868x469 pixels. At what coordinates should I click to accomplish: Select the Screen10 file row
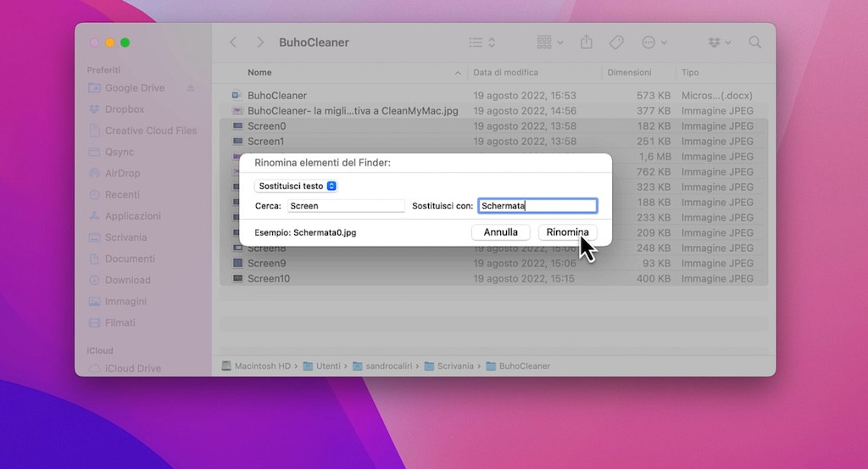click(x=494, y=278)
